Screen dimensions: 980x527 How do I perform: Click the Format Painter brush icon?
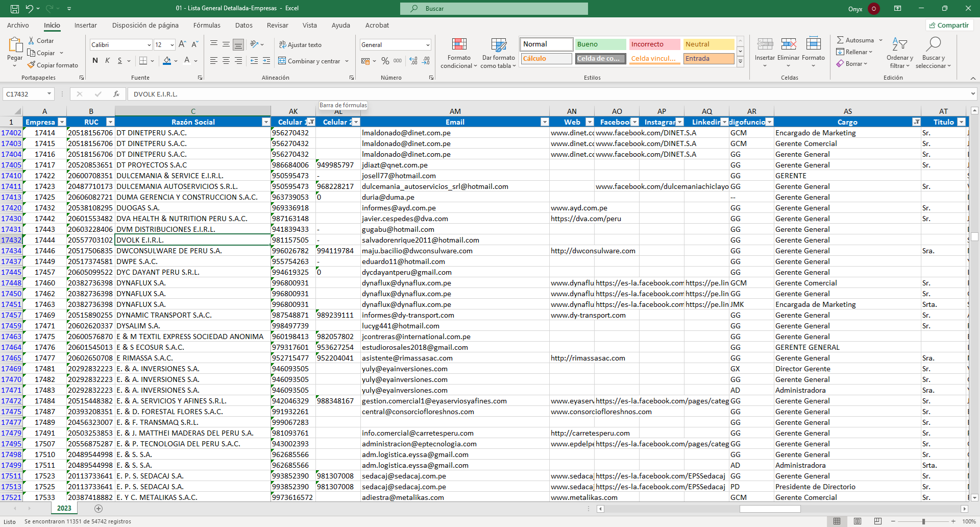pos(32,65)
